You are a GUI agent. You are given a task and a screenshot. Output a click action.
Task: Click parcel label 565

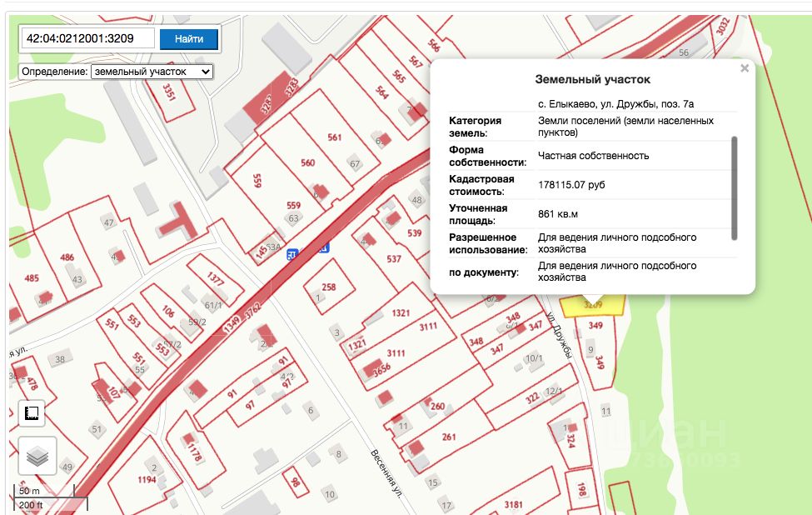tap(399, 77)
